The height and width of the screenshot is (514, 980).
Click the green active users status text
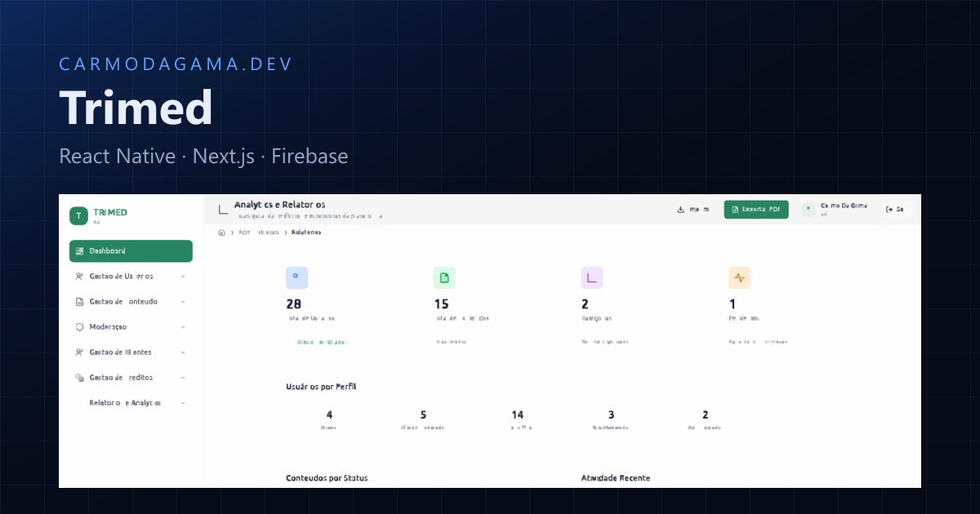pos(322,342)
